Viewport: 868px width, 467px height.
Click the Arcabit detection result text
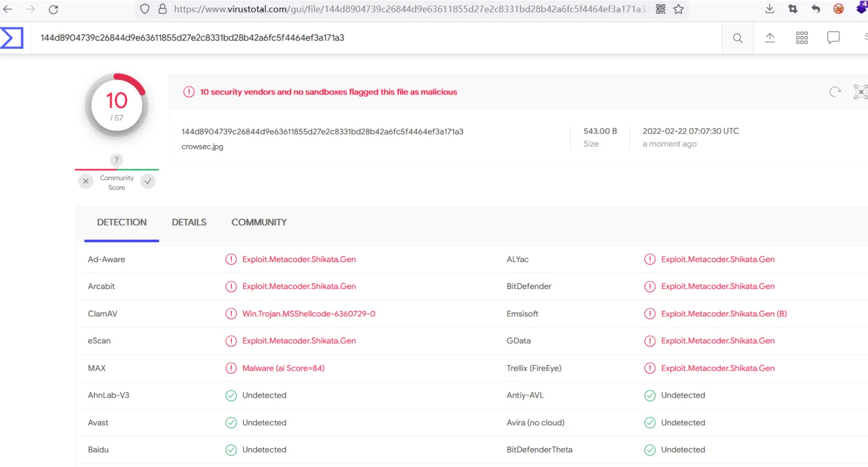click(299, 286)
